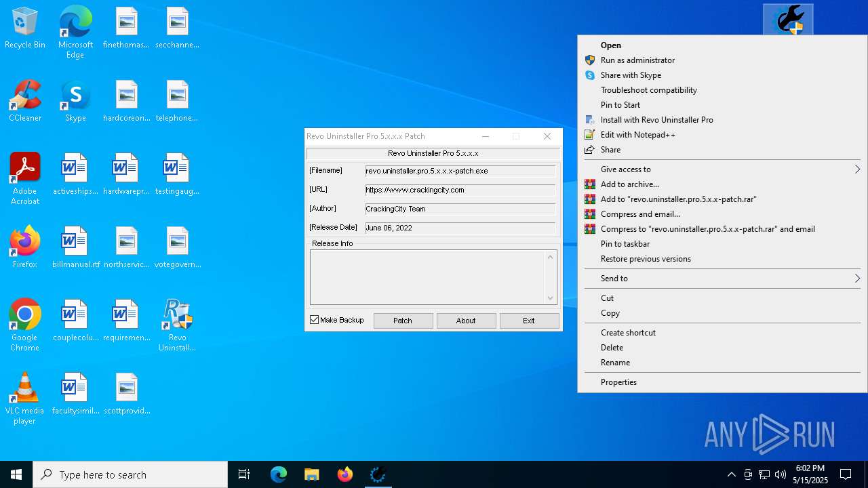868x488 pixels.
Task: Show hidden system tray icons
Action: (x=731, y=474)
